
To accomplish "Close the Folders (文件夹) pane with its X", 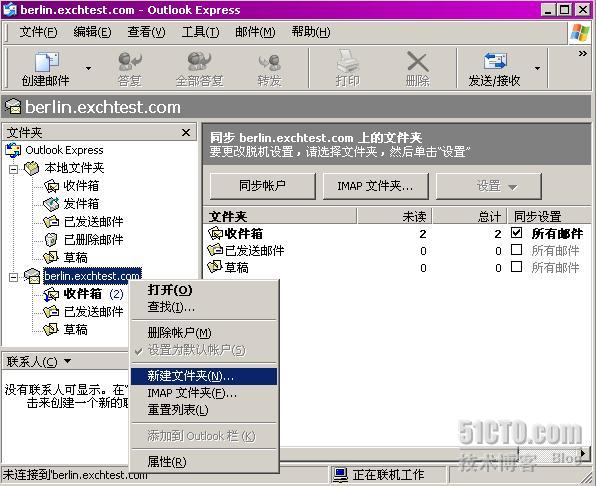I will [186, 132].
